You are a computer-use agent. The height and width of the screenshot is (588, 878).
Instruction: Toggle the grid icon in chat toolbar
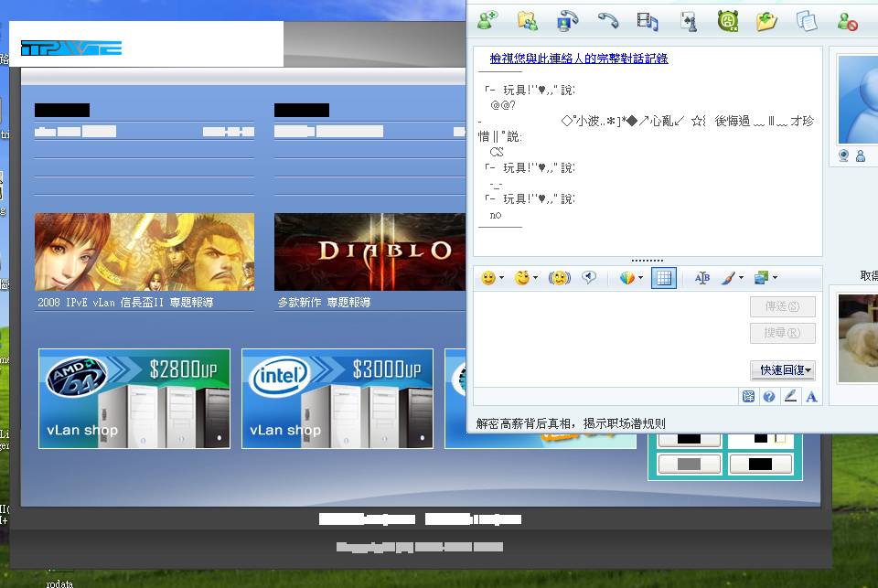664,278
